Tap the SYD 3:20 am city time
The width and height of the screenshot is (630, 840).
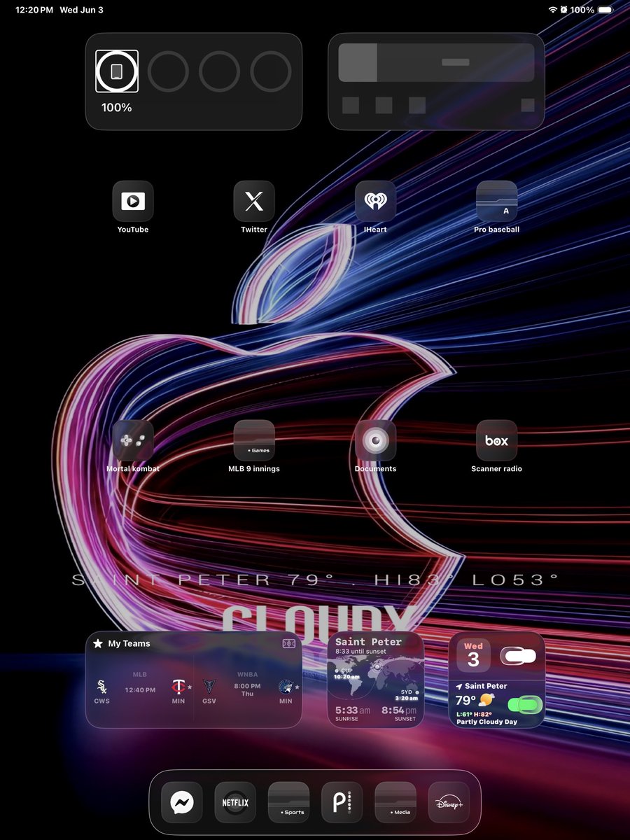click(406, 694)
